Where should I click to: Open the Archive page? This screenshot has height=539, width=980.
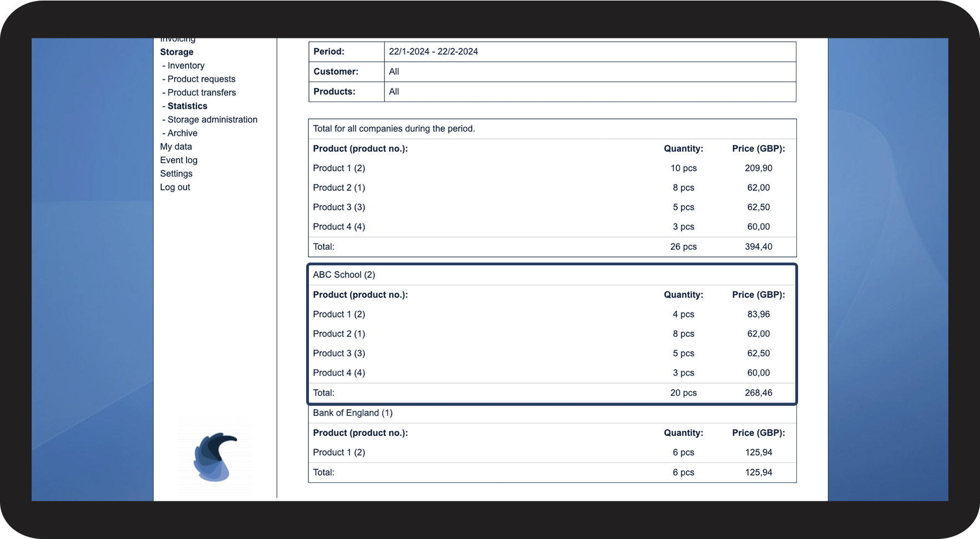(x=182, y=133)
